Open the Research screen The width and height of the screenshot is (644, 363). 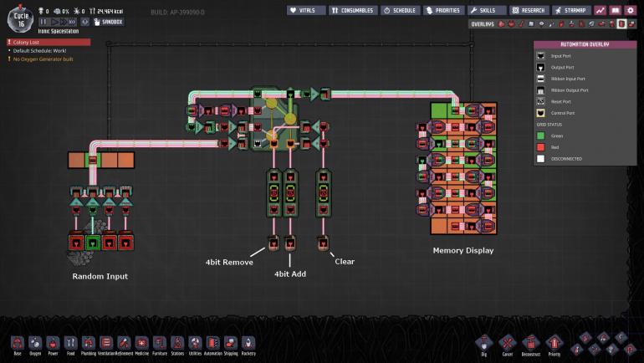527,10
